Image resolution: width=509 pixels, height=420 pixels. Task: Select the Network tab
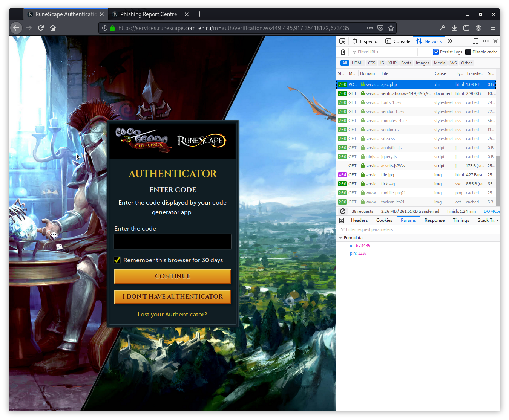(429, 41)
